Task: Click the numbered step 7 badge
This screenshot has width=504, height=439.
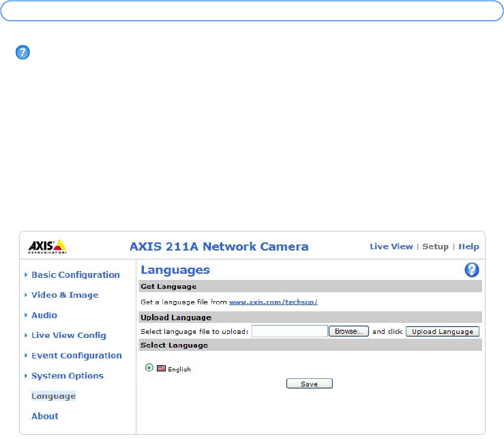Action: tap(23, 53)
